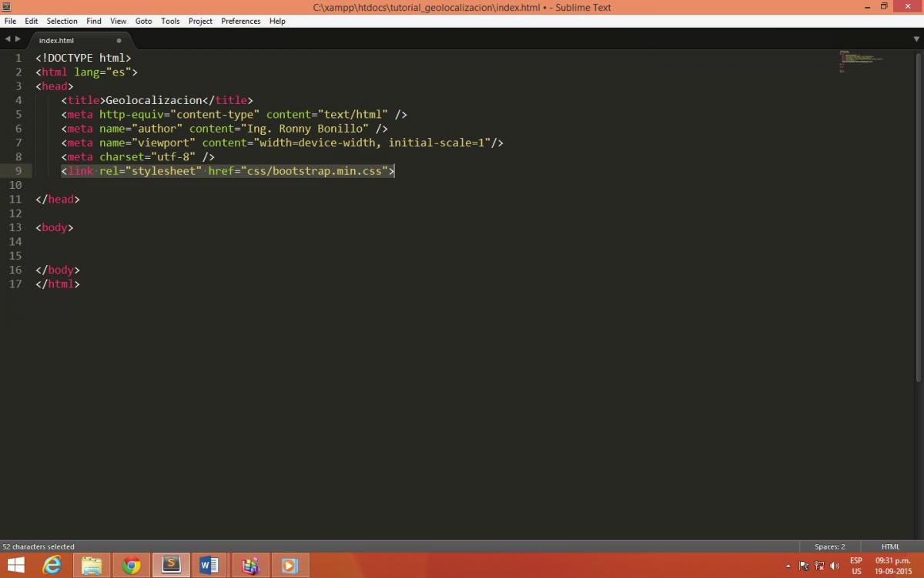Open the Goto menu

(144, 21)
